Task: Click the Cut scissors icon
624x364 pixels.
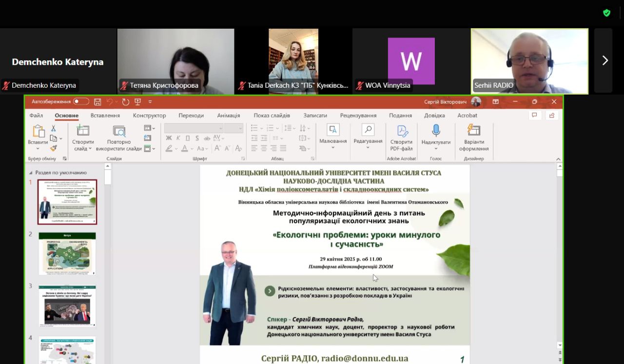Action: (x=53, y=128)
